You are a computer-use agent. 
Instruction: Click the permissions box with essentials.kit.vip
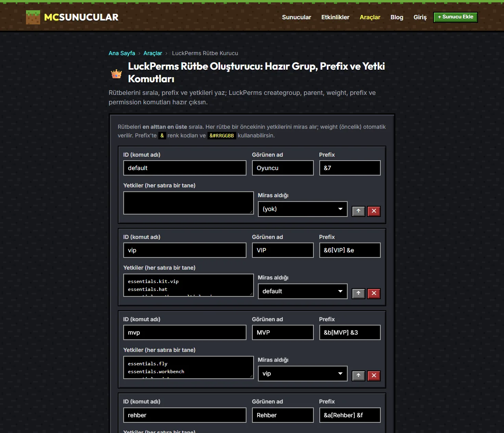pos(189,285)
